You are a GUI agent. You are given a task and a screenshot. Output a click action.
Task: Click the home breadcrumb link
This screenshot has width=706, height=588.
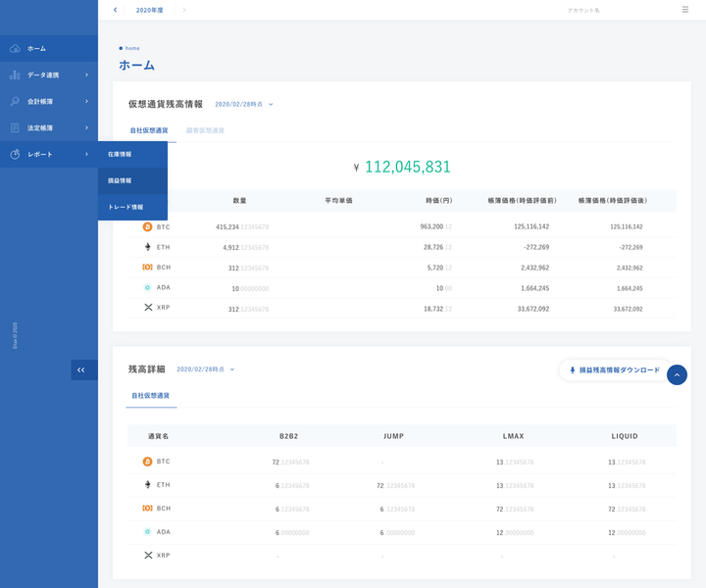[x=132, y=48]
